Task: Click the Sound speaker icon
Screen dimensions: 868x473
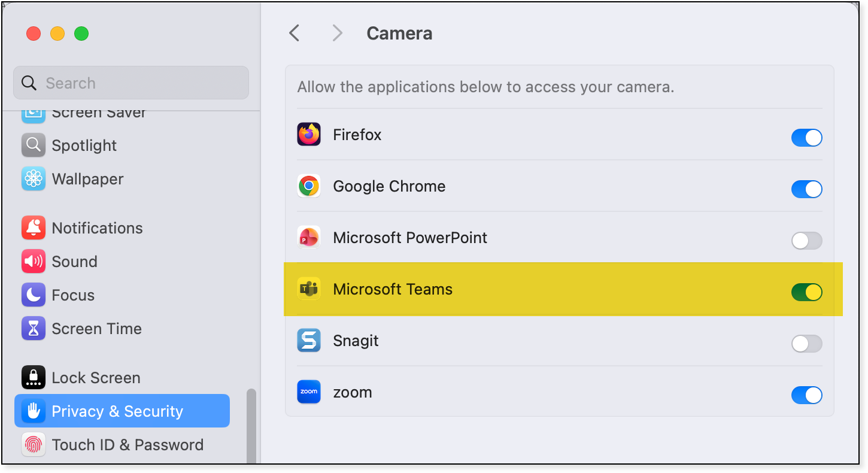Action: pyautogui.click(x=34, y=262)
